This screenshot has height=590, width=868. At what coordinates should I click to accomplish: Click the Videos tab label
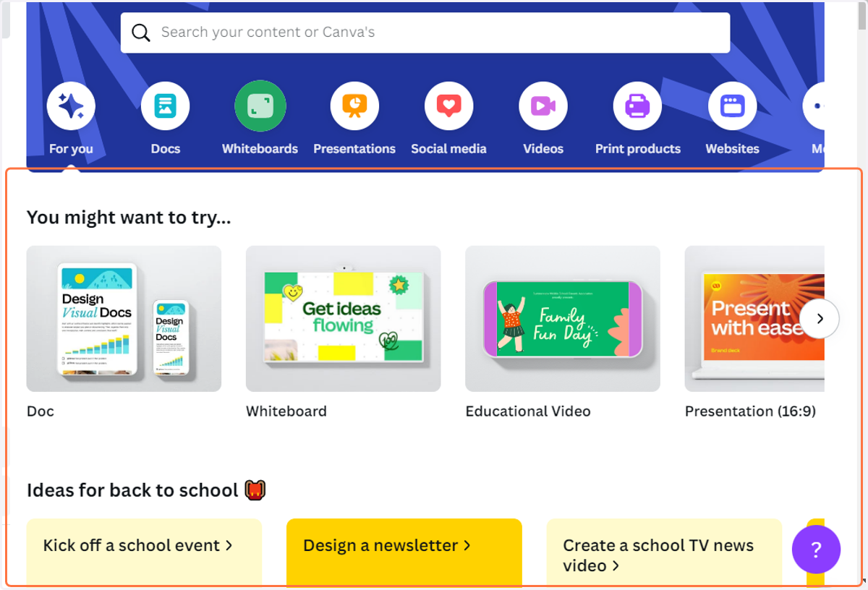click(x=543, y=149)
